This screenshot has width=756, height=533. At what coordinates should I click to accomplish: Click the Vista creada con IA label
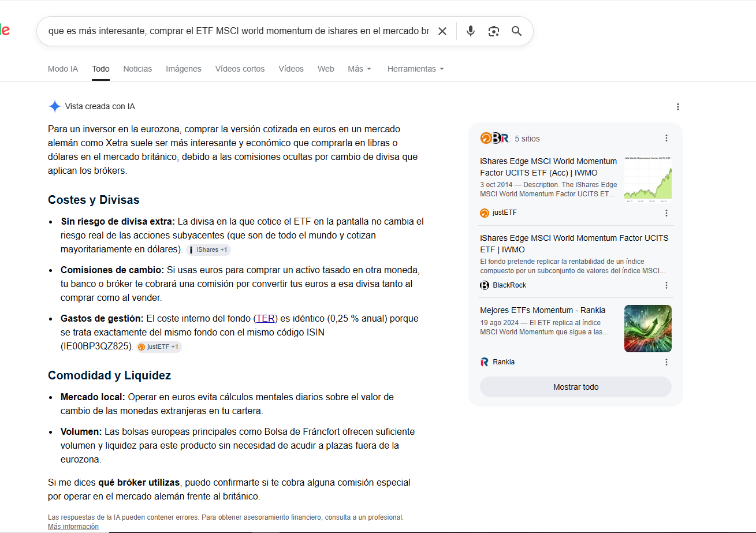100,106
